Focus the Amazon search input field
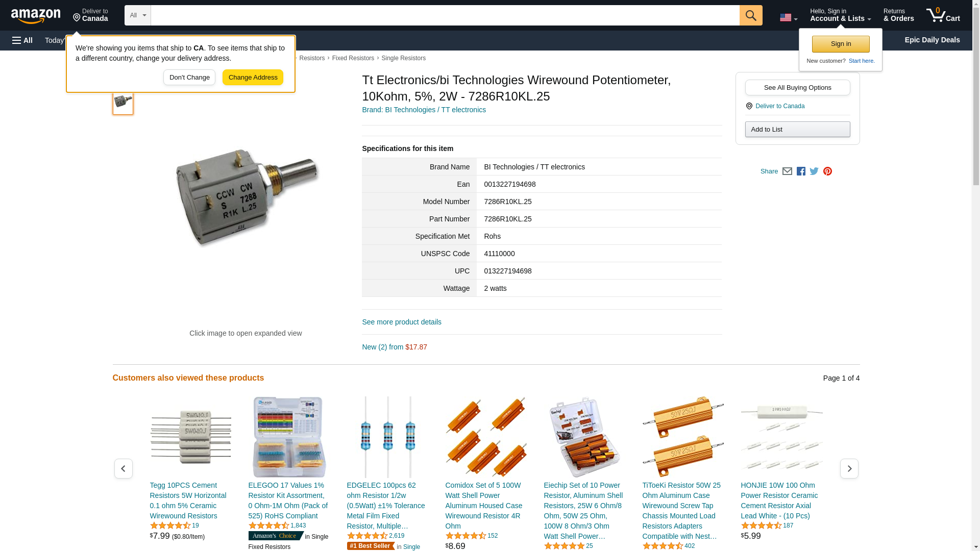This screenshot has width=980, height=551. [445, 15]
